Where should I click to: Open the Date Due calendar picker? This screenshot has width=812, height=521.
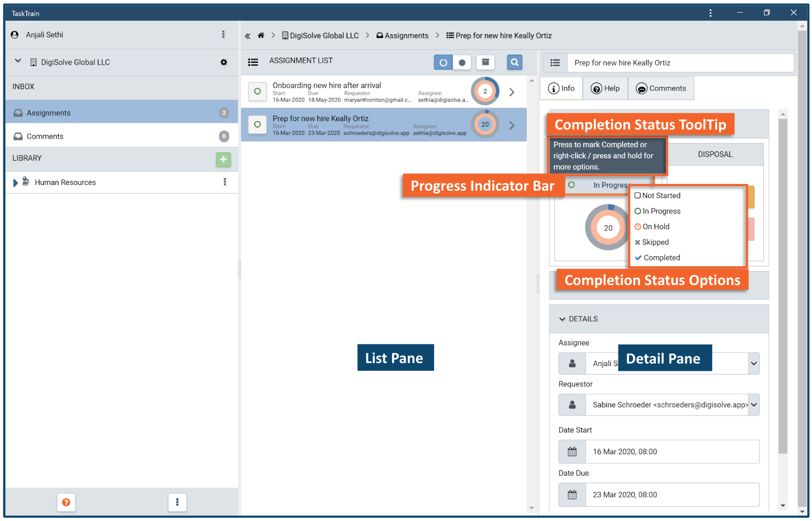pyautogui.click(x=572, y=495)
